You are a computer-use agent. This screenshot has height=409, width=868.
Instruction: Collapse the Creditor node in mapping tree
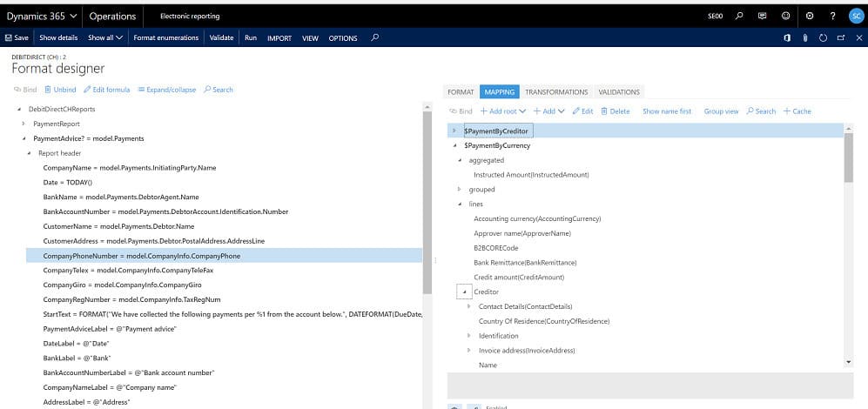[x=465, y=292]
